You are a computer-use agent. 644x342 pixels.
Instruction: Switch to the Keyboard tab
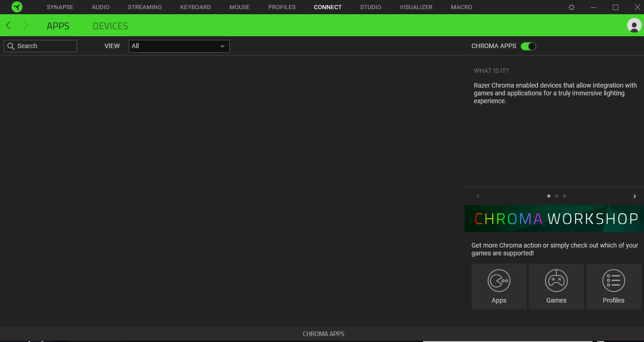[195, 7]
